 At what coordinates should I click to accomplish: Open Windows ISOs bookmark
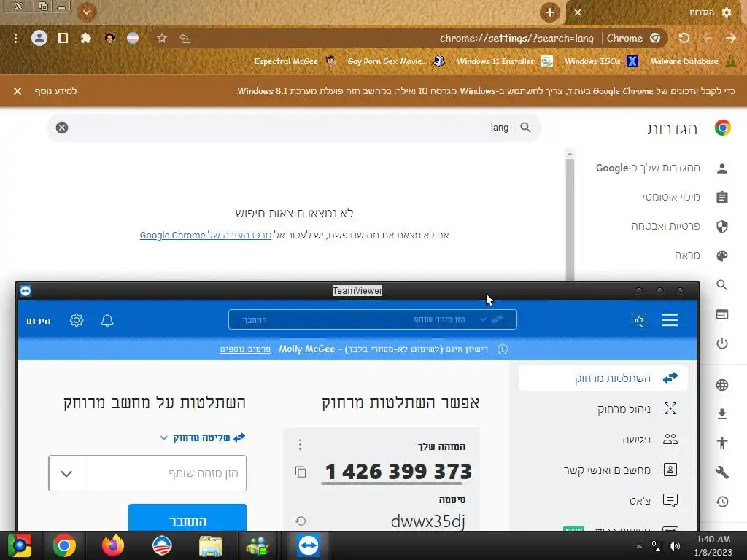601,61
